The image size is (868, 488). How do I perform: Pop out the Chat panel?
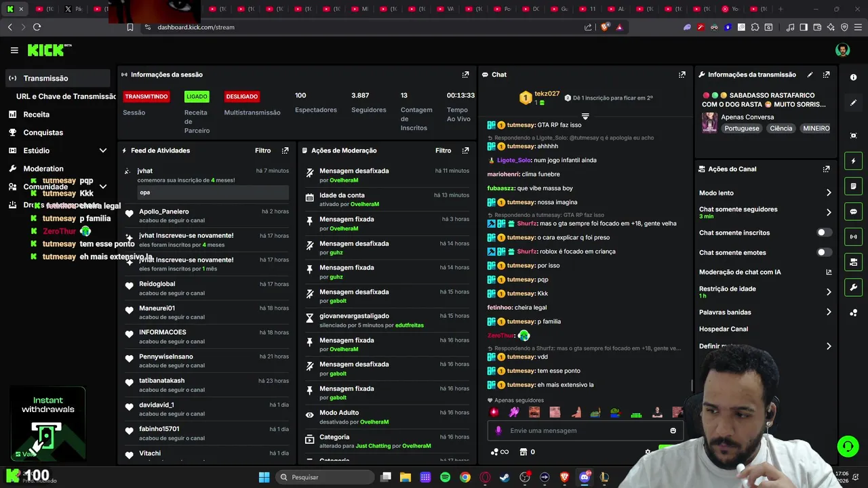[682, 75]
